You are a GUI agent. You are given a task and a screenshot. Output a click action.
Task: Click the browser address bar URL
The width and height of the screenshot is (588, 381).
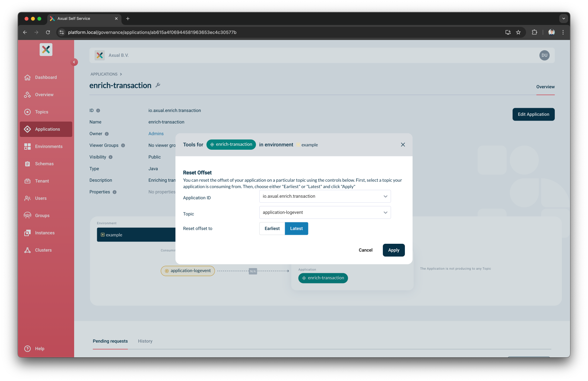click(152, 32)
